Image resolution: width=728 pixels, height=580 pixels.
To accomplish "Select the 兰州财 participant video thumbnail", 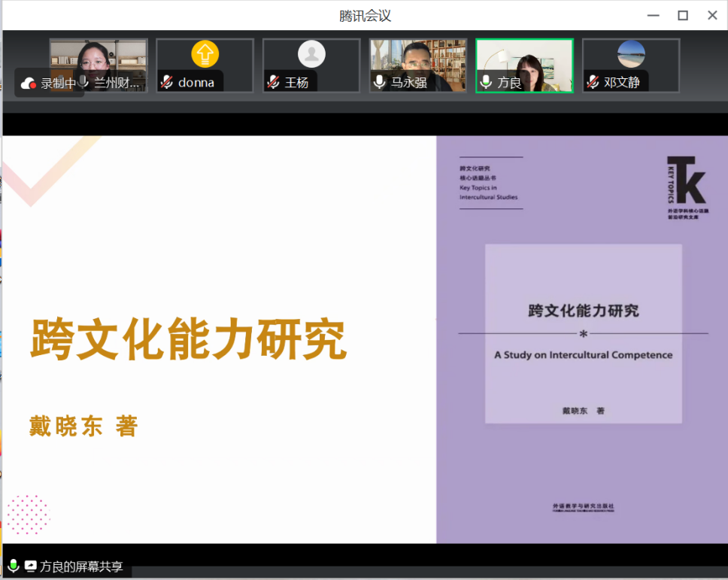I will [99, 65].
